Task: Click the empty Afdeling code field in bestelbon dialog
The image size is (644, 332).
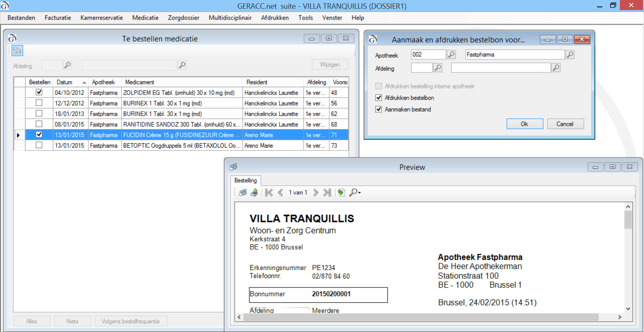Action: point(422,68)
